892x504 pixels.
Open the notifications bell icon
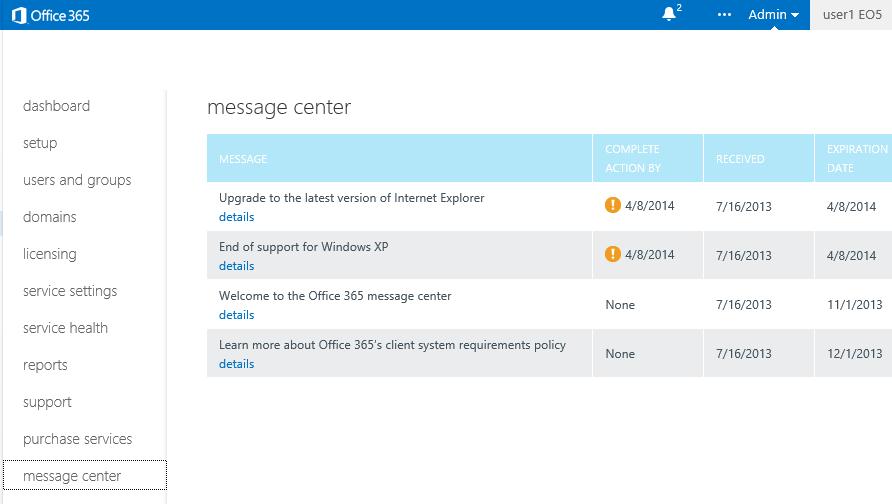[670, 14]
